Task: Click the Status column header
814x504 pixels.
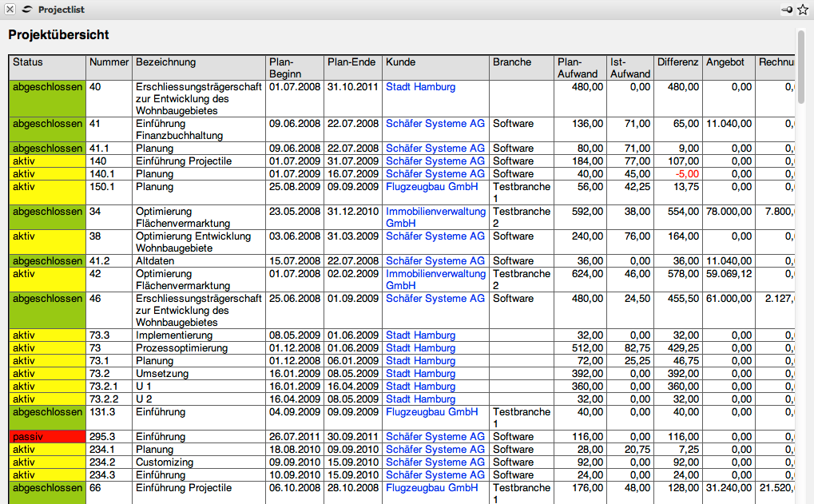Action: (28, 62)
